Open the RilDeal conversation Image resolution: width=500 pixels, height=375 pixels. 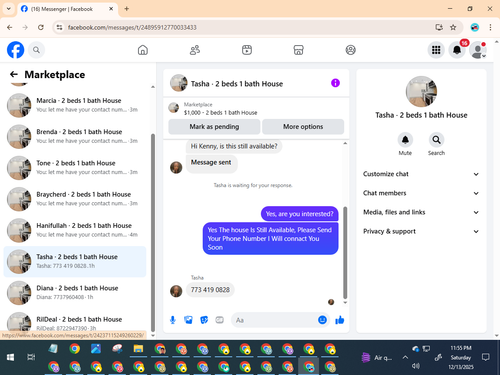[x=75, y=322]
